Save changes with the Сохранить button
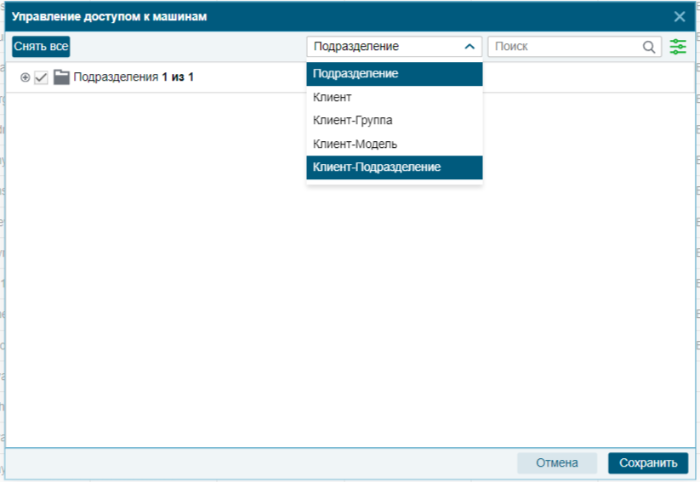 pyautogui.click(x=648, y=463)
